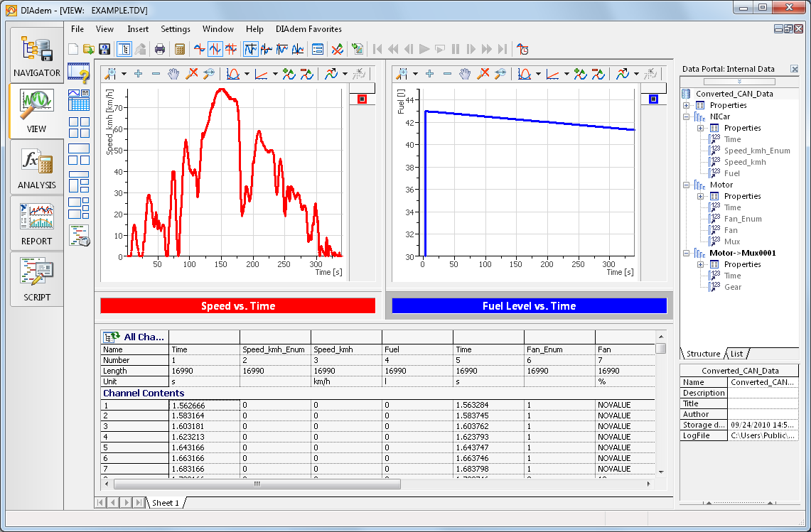Click the red legend marker on the Speed chart
Image resolution: width=811 pixels, height=532 pixels.
tap(362, 99)
